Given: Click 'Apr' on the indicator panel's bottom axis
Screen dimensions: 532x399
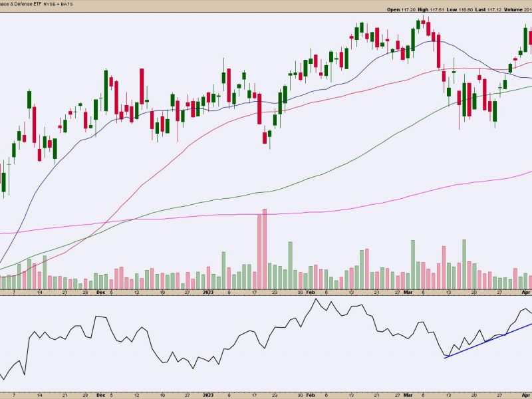Looking at the screenshot, I should click(x=526, y=395).
